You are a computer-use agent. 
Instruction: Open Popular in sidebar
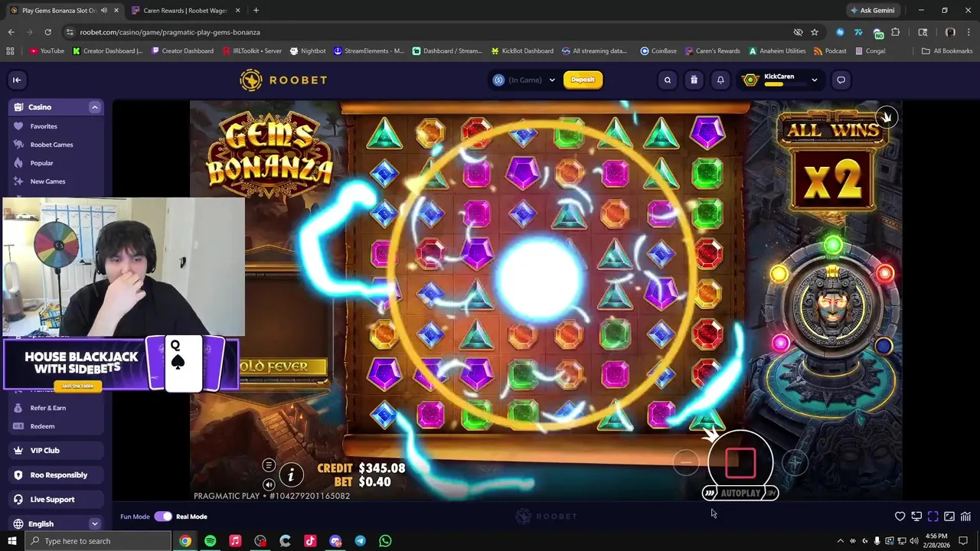point(41,163)
